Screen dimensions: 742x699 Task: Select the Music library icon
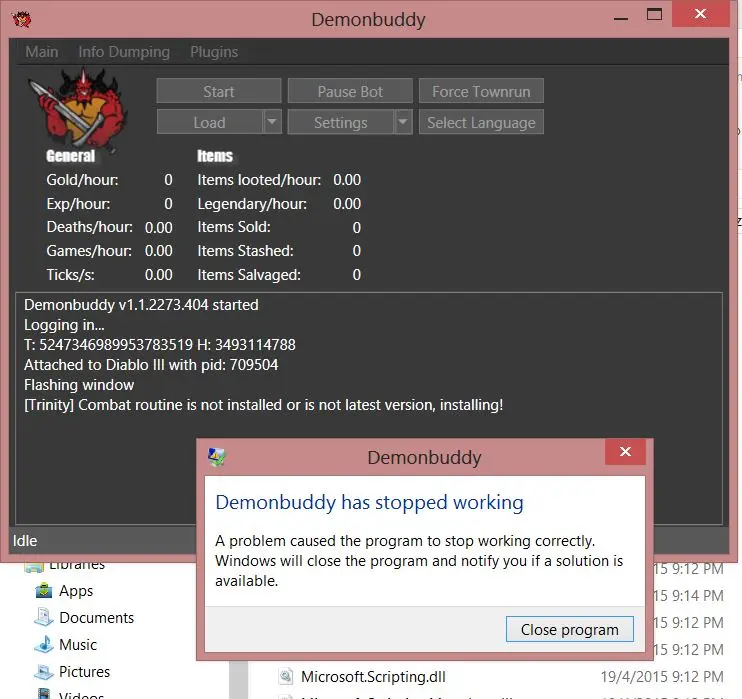pyautogui.click(x=43, y=645)
